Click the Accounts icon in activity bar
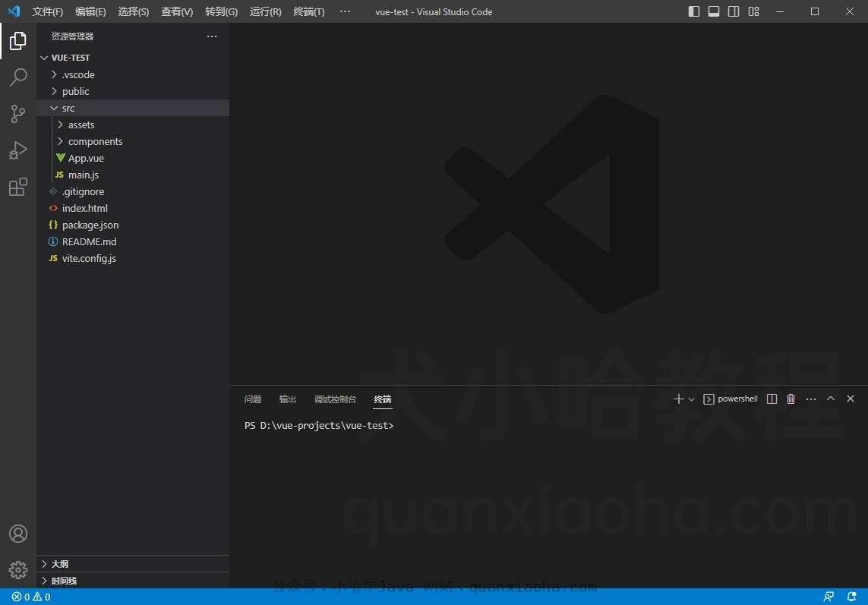Viewport: 868px width, 605px height. click(x=18, y=534)
